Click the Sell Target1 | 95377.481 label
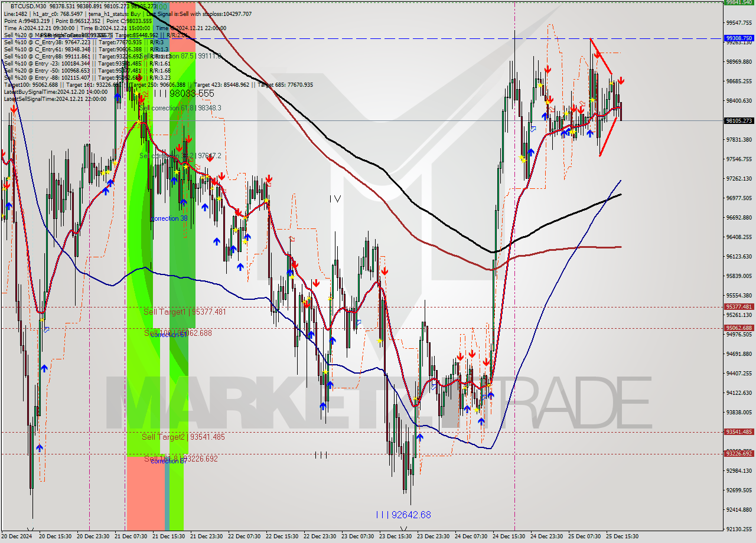The width and height of the screenshot is (756, 543). coord(185,311)
